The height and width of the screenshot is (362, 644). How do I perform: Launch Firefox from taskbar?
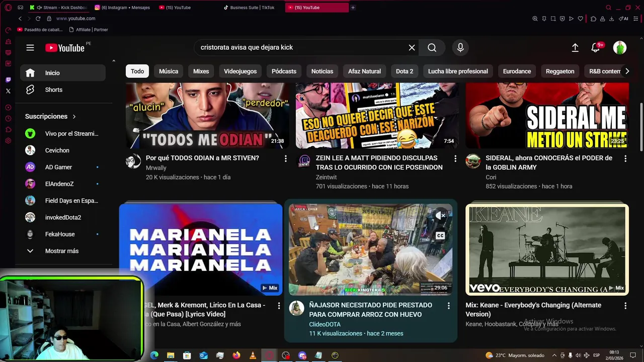tap(236, 355)
